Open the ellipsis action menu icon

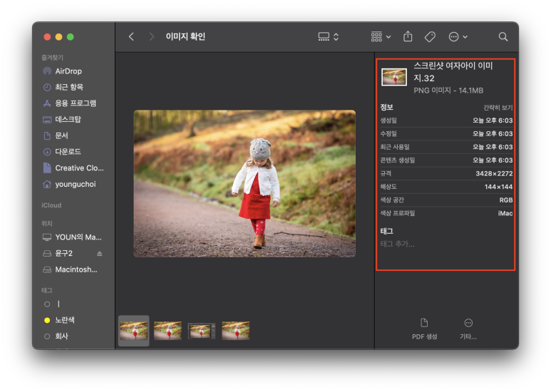453,36
